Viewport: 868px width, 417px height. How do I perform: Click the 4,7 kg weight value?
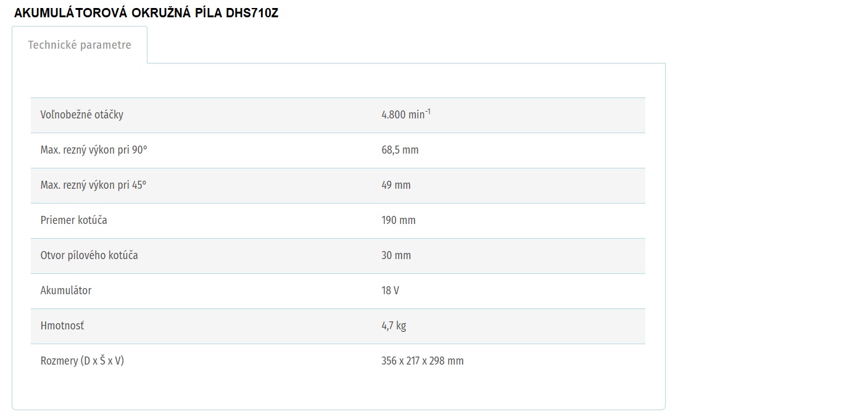point(394,326)
